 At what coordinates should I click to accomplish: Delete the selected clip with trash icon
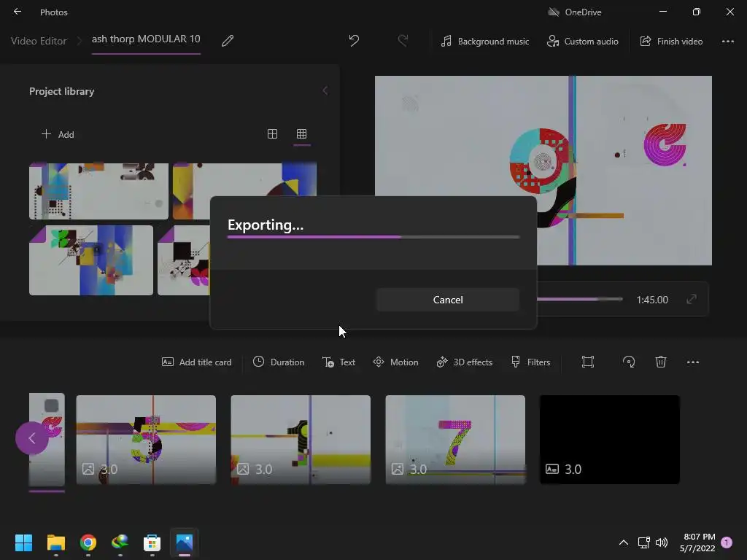click(x=661, y=362)
